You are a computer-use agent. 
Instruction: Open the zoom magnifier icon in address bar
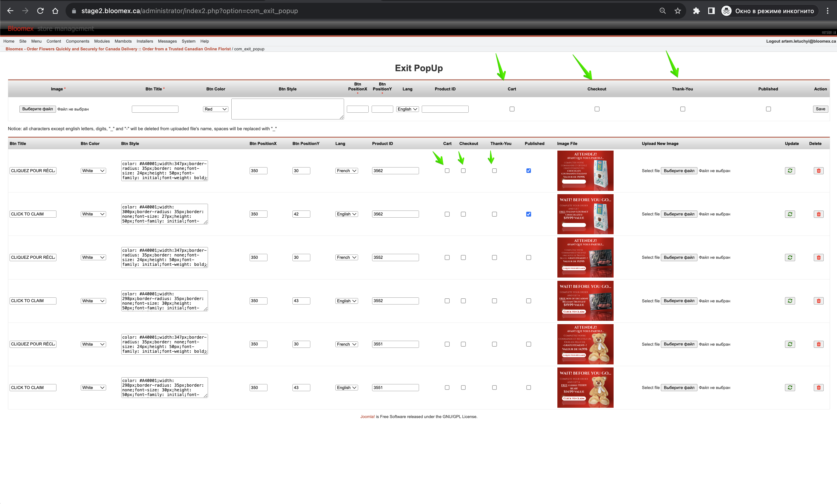point(663,11)
